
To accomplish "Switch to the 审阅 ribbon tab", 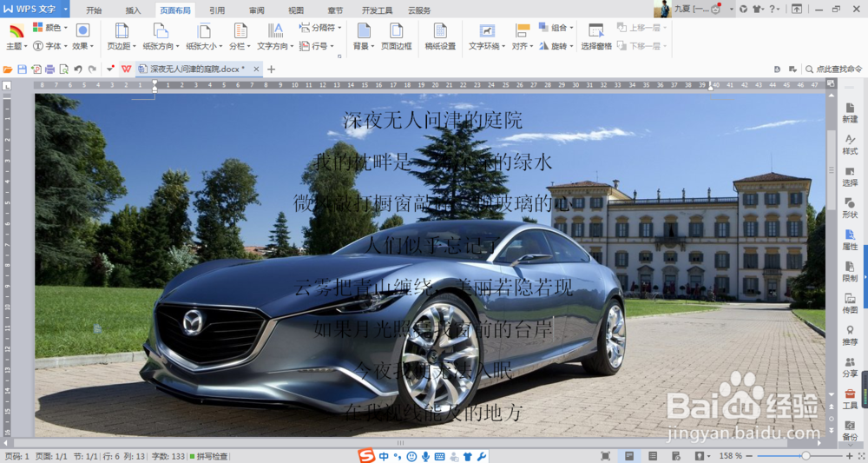I will (x=256, y=10).
